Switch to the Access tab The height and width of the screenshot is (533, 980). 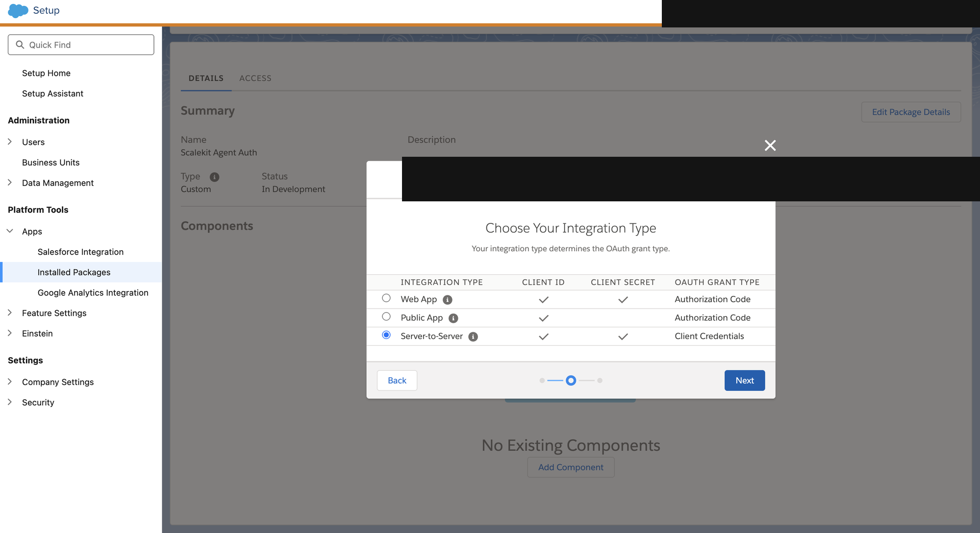pos(255,78)
